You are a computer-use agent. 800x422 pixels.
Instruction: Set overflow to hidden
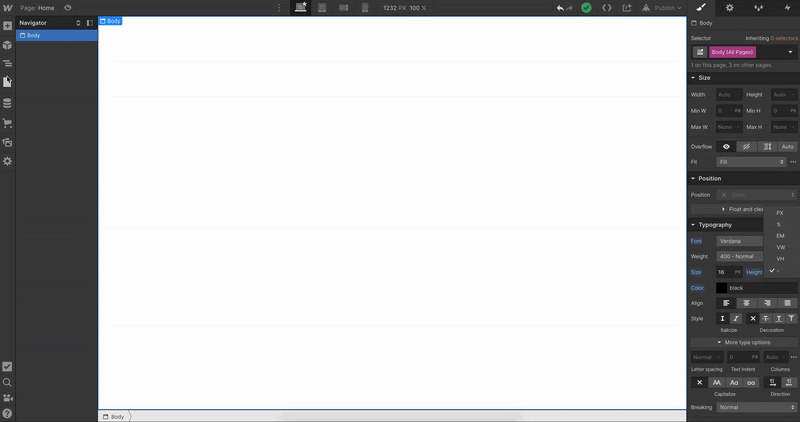[x=746, y=146]
